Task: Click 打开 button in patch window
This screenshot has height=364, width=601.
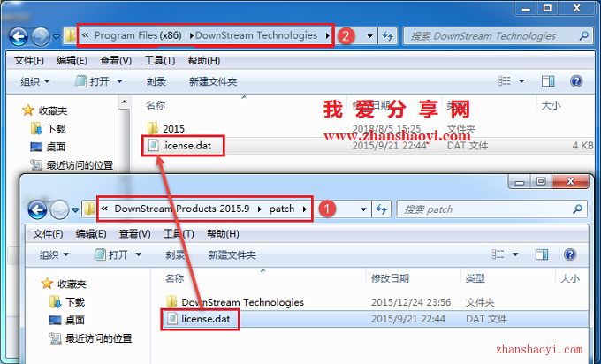Action: [x=111, y=254]
